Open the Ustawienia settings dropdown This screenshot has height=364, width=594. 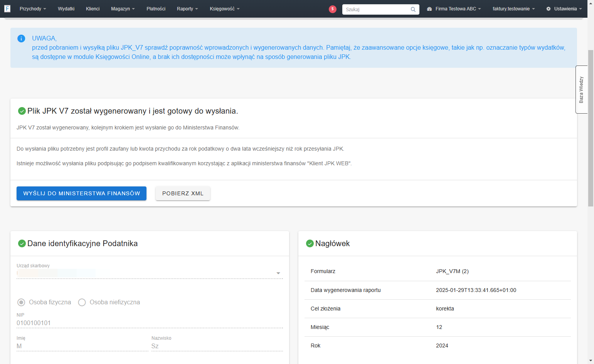coord(564,9)
